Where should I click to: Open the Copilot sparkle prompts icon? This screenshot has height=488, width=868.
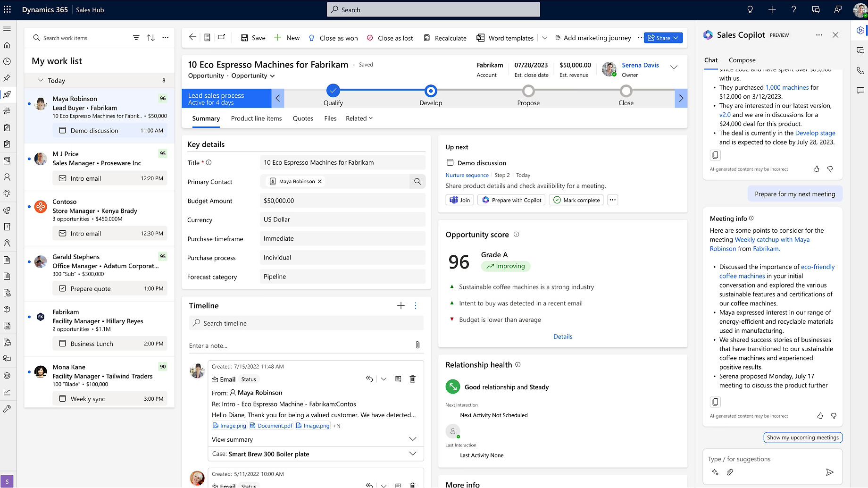pyautogui.click(x=715, y=472)
